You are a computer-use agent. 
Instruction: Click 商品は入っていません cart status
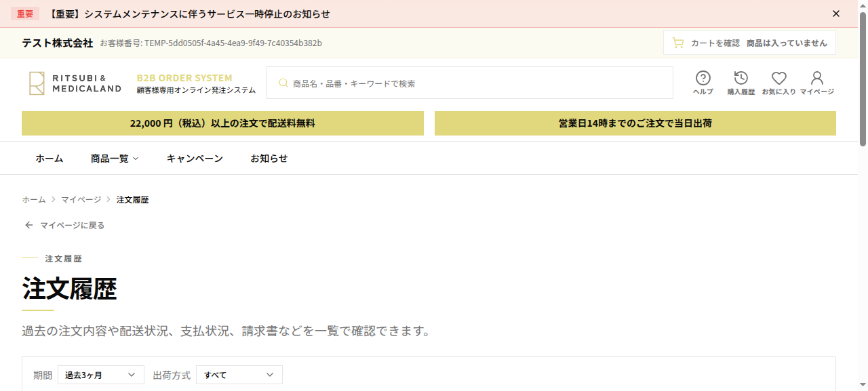tap(787, 43)
